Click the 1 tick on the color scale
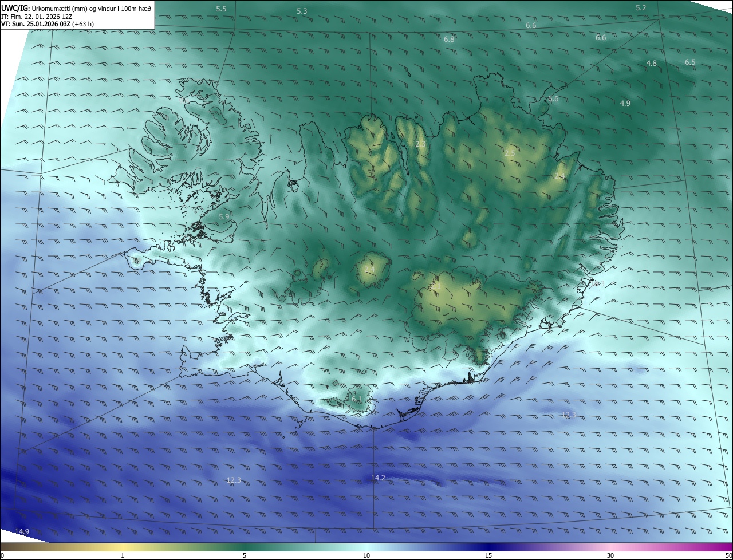 click(x=123, y=556)
